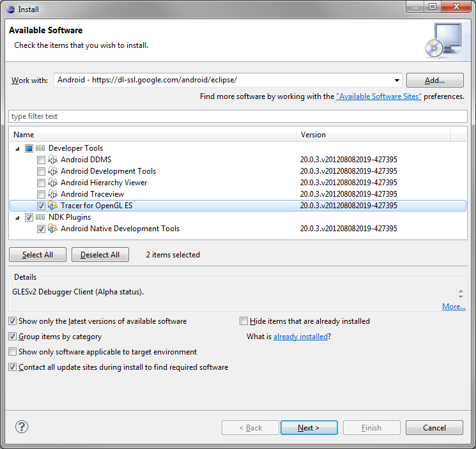Click the Select All button
The width and height of the screenshot is (476, 449).
[38, 255]
